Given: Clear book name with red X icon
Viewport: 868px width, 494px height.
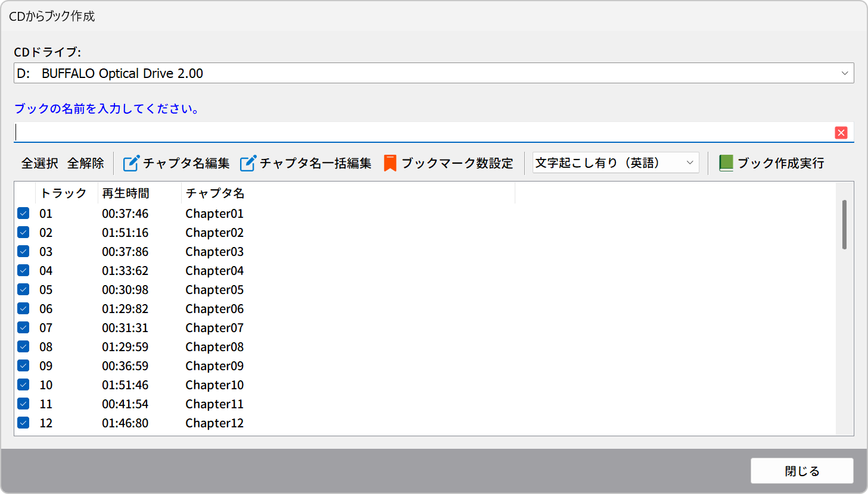Looking at the screenshot, I should (841, 133).
